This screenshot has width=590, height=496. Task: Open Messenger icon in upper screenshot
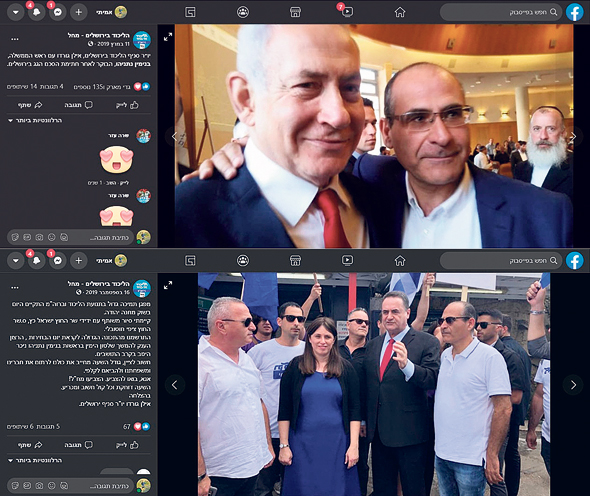58,12
